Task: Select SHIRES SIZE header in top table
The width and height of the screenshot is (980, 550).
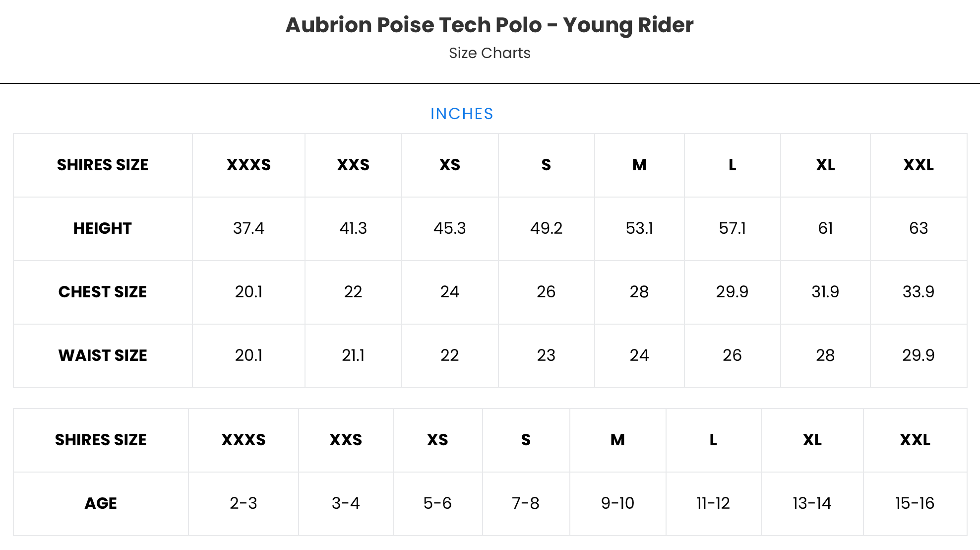Action: click(103, 165)
